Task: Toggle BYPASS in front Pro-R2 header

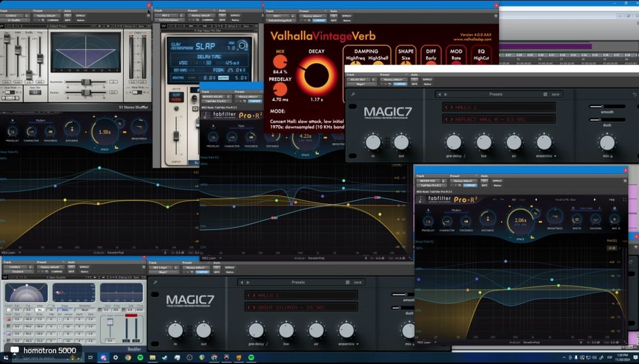Action: pyautogui.click(x=497, y=181)
